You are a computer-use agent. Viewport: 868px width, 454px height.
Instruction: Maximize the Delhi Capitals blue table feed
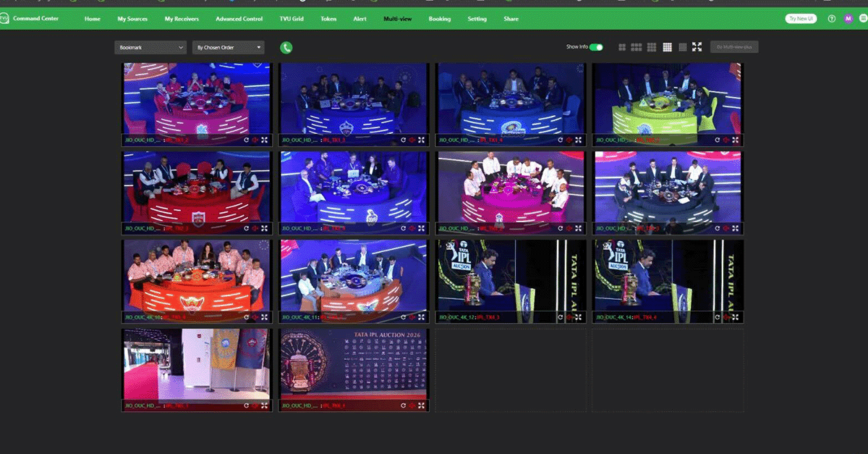[x=421, y=140]
